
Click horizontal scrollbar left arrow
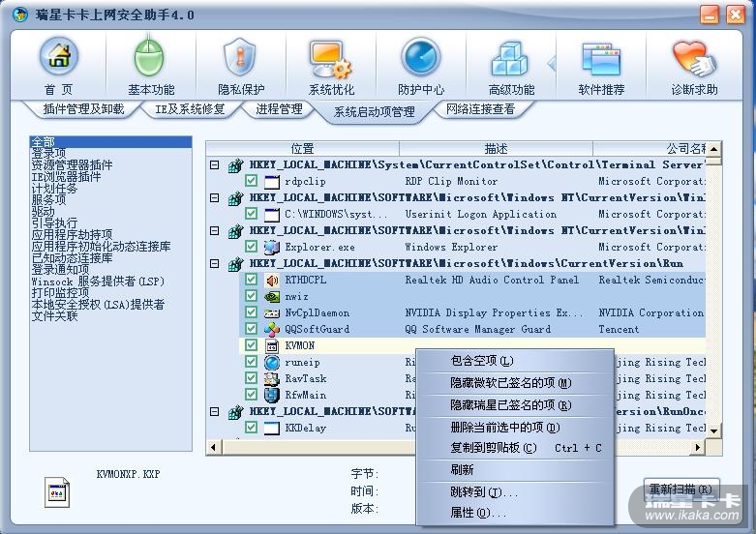(x=214, y=447)
